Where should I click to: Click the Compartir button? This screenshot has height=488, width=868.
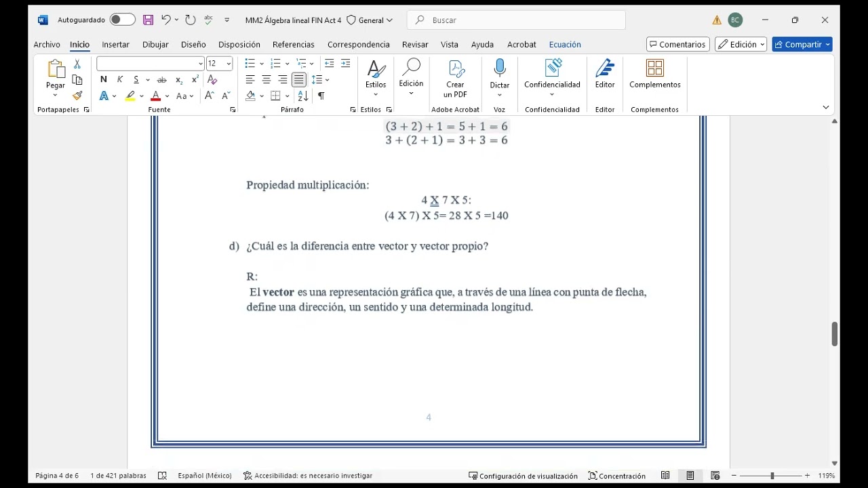(x=802, y=45)
